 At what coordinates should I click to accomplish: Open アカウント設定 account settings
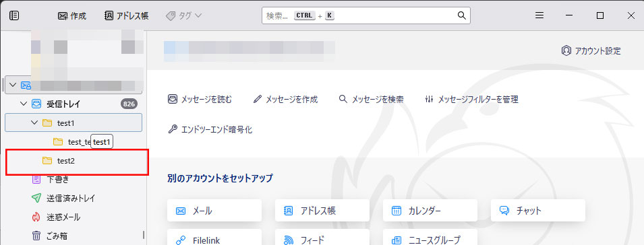click(x=591, y=50)
